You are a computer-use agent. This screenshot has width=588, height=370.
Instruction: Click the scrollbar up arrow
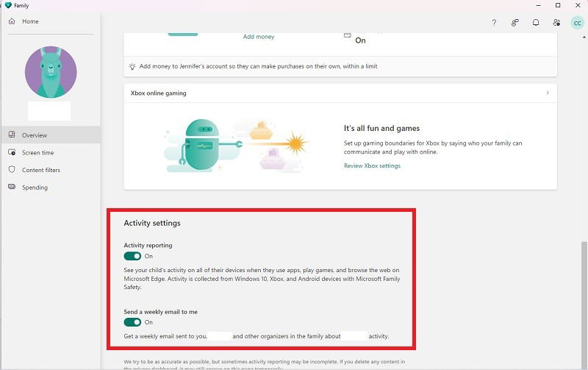584,38
